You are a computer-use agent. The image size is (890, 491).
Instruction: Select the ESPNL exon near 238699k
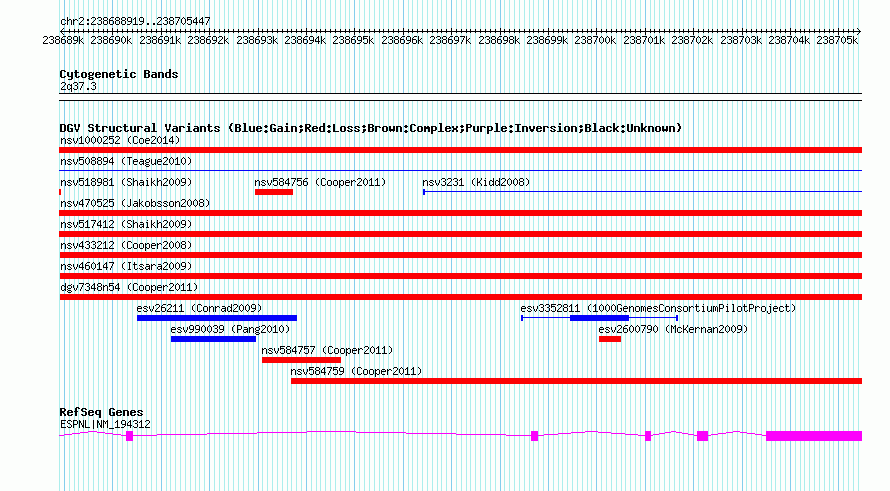(x=535, y=436)
